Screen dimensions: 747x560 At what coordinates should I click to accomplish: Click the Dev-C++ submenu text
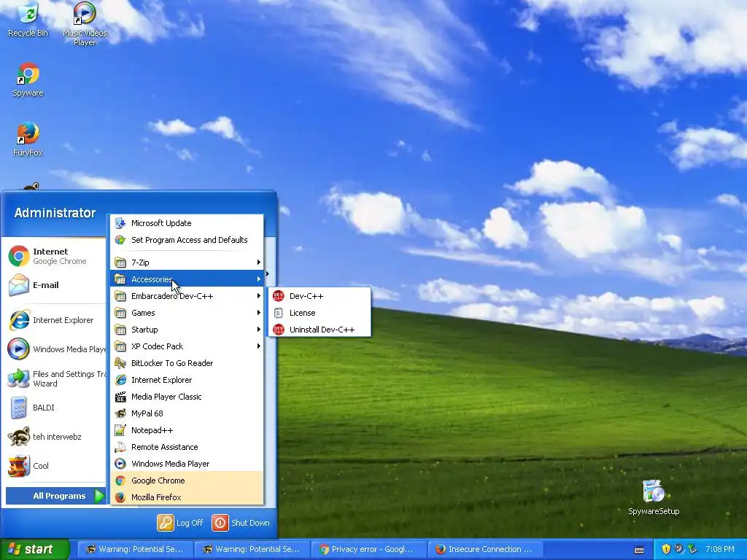306,296
